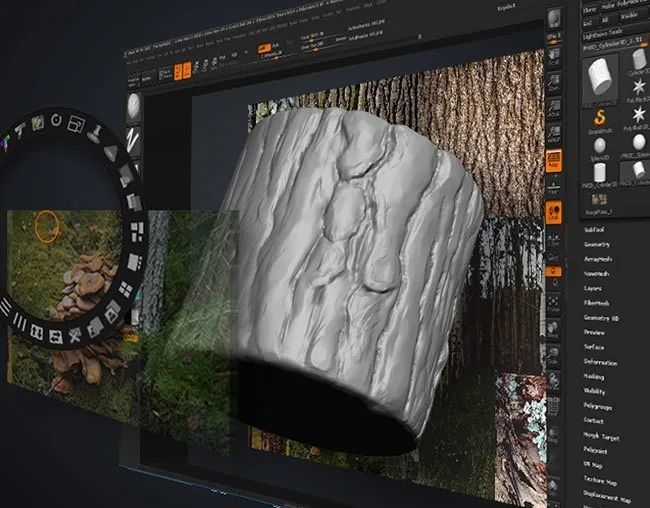This screenshot has width=650, height=508.
Task: Toggle the orange Zadd button
Action: (x=264, y=48)
